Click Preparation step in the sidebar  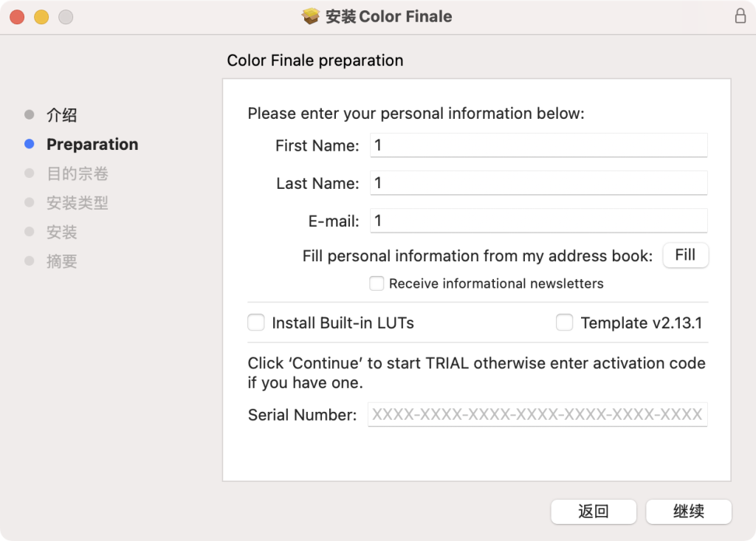click(x=92, y=145)
